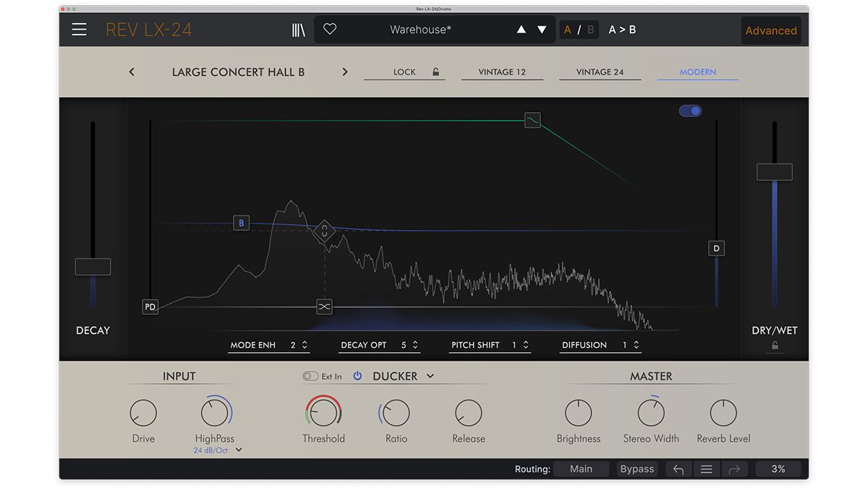This screenshot has width=868, height=488.
Task: Click the INPUT section label
Action: click(179, 376)
